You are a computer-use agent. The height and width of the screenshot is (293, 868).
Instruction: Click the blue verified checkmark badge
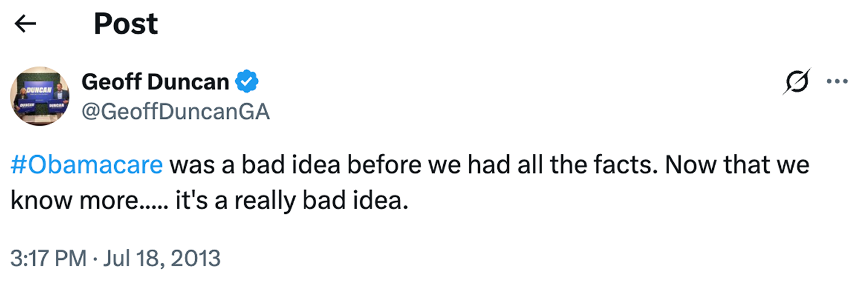point(247,82)
